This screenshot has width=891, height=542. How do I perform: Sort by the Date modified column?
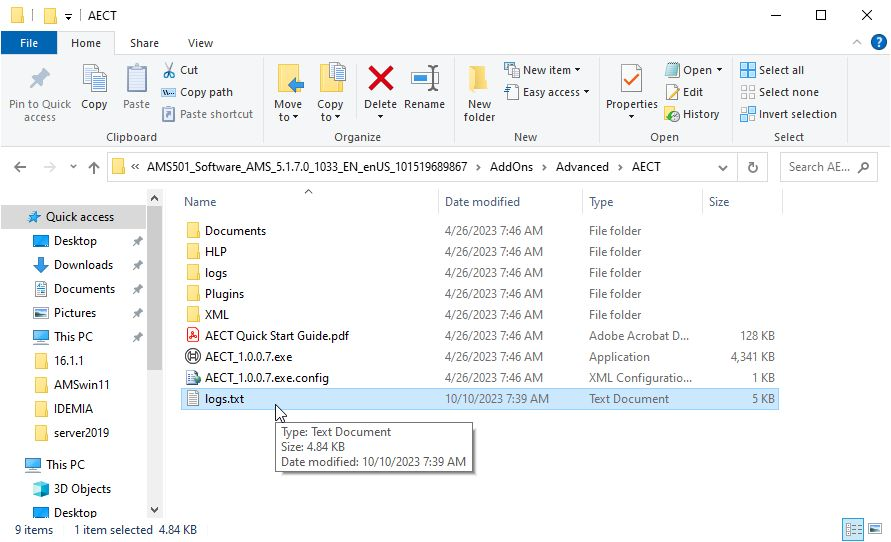(x=482, y=202)
